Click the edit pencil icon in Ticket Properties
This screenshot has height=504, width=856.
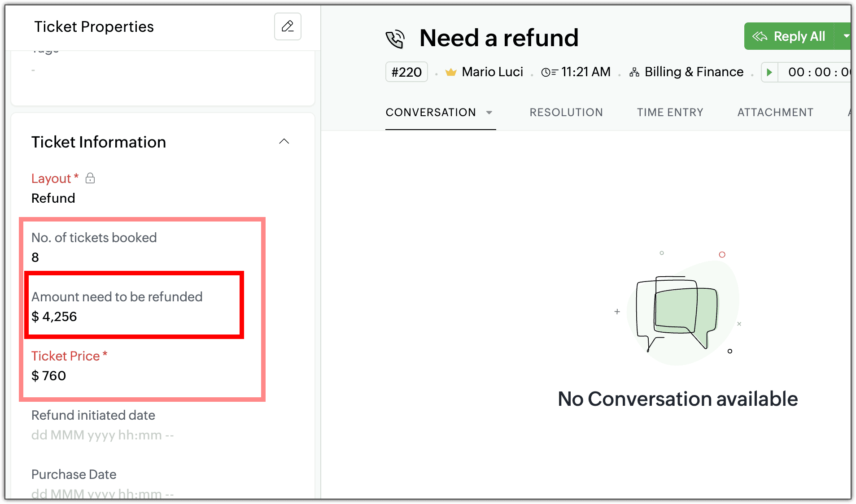click(288, 26)
